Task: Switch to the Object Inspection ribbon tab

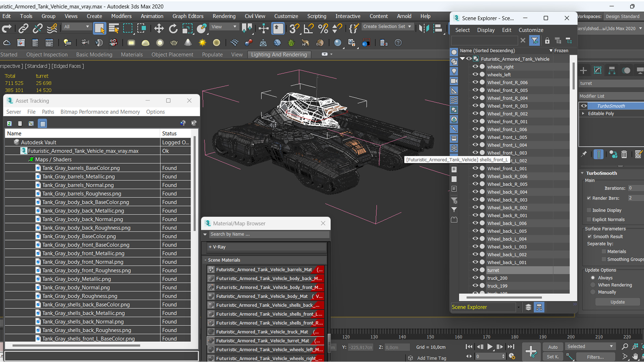Action: (47, 55)
